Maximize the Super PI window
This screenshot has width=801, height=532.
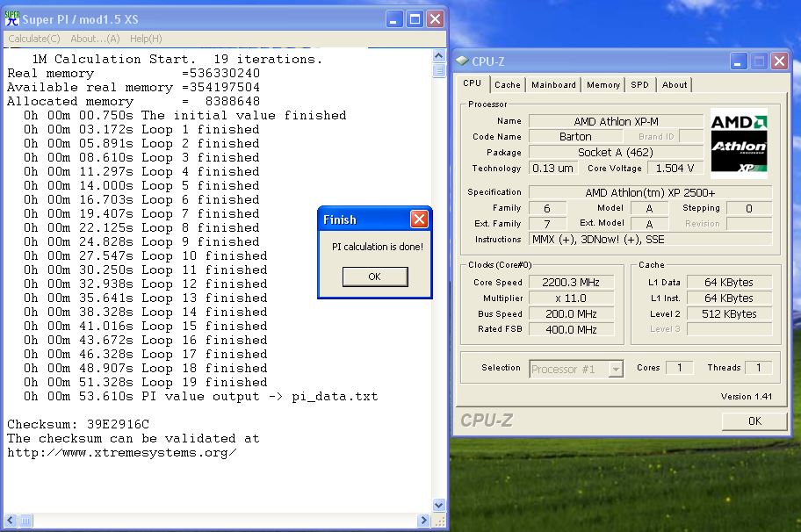415,19
